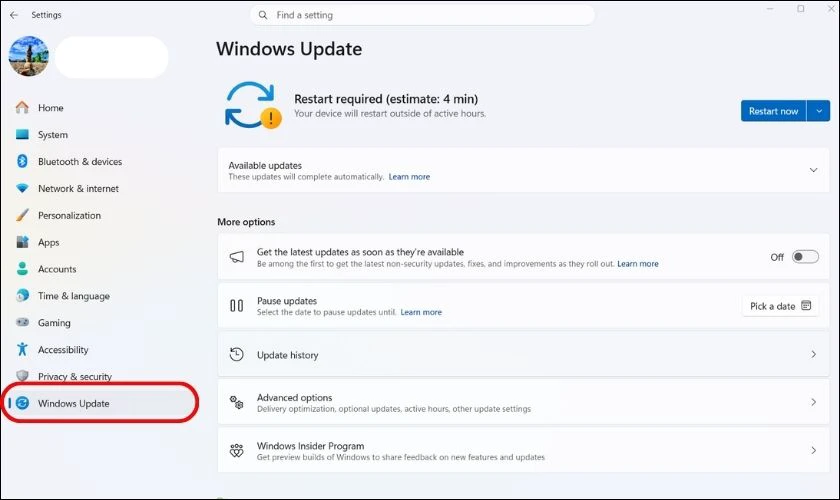The image size is (840, 500).
Task: Open Update history via its chevron
Action: tap(813, 354)
